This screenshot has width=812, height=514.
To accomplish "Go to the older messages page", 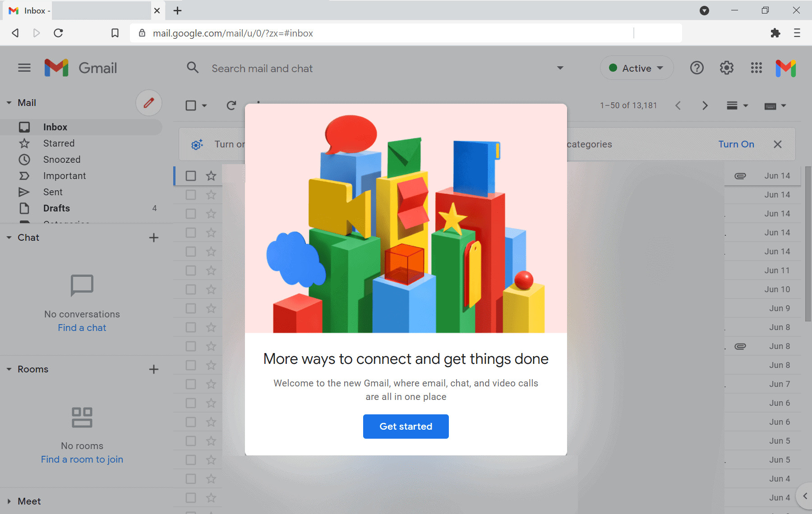I will click(x=705, y=106).
